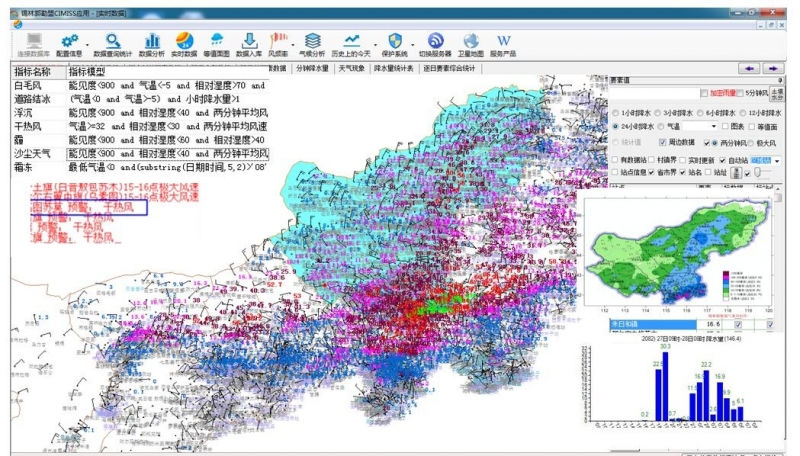The width and height of the screenshot is (800, 456).
Task: Open the 卫星地图 globe icon
Action: click(x=471, y=38)
